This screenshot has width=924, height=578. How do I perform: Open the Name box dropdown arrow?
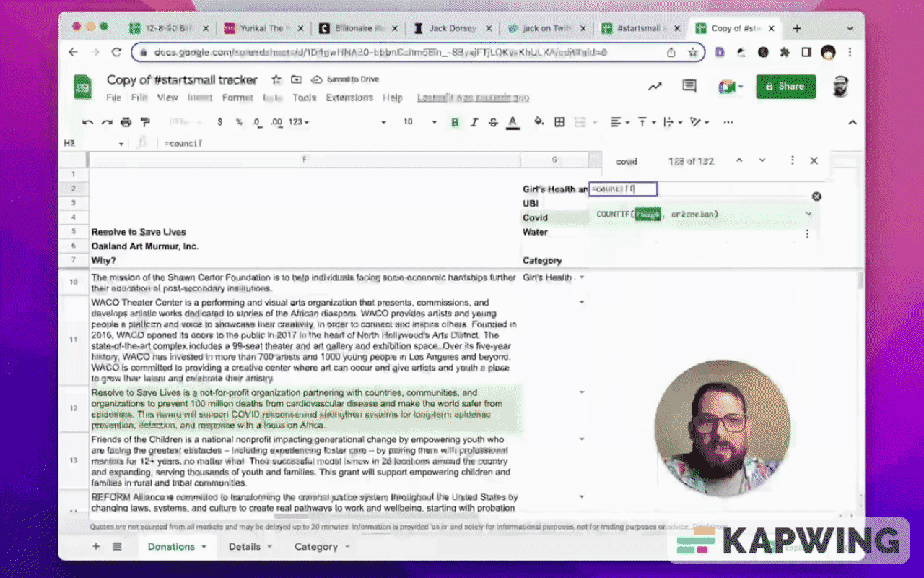click(121, 144)
